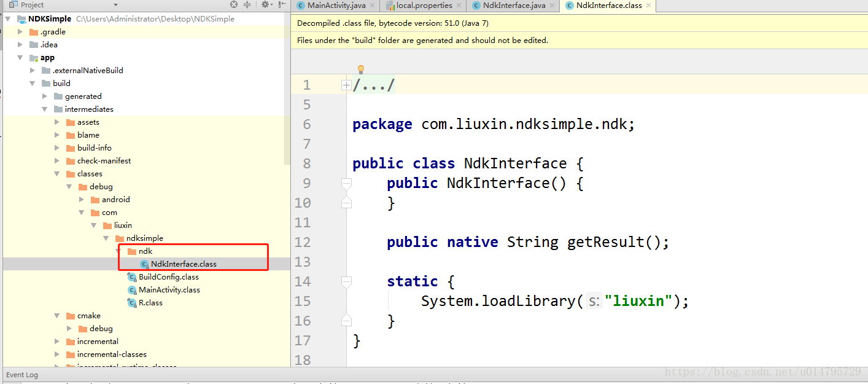Image resolution: width=868 pixels, height=384 pixels.
Task: Select the NdkInterface.class tab
Action: click(x=608, y=6)
